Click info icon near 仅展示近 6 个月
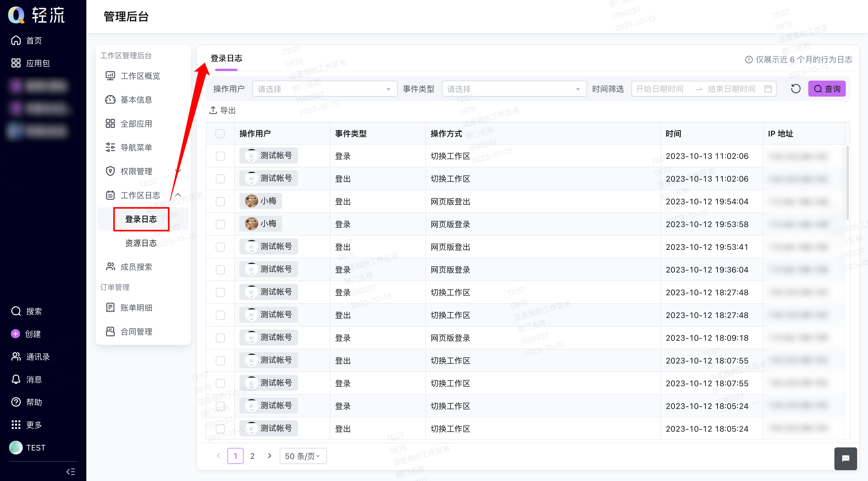Image resolution: width=868 pixels, height=481 pixels. (749, 60)
